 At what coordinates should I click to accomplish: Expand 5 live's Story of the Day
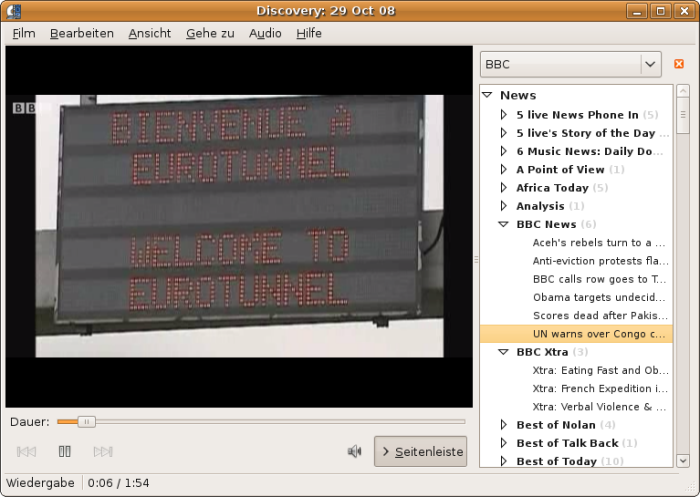click(504, 133)
